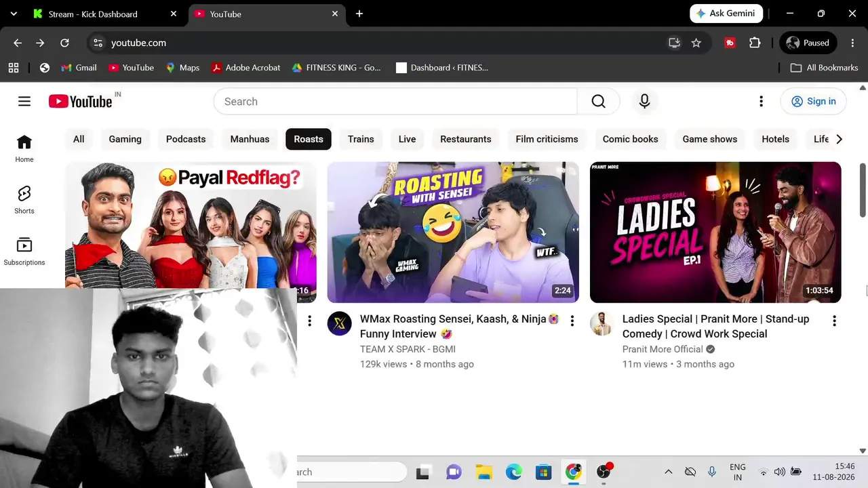
Task: Visit Pranit More channel avatar
Action: (x=602, y=324)
